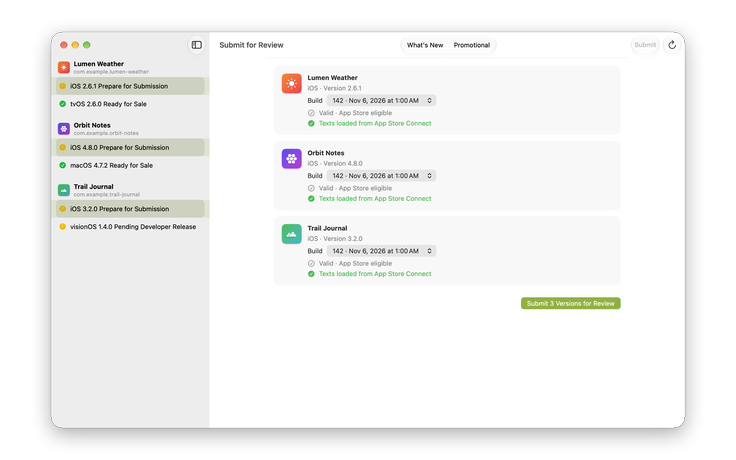Click com.example.lumen-weather bundle ID

point(111,72)
